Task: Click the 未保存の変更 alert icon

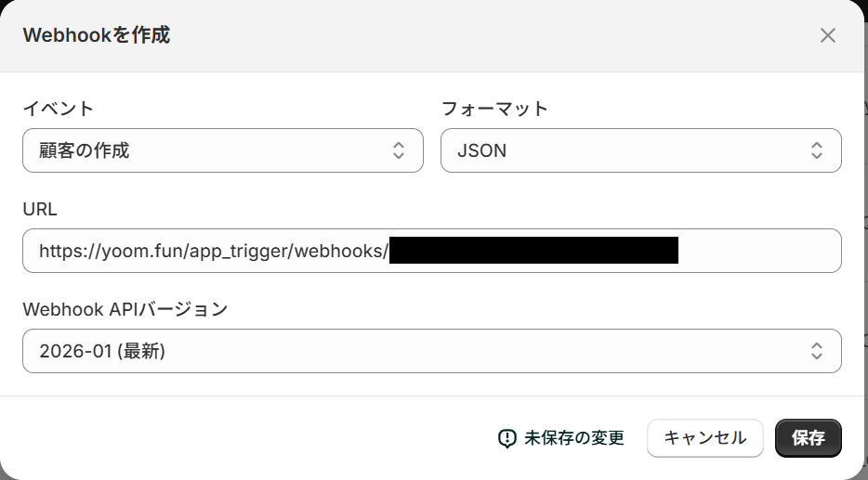Action: 507,438
